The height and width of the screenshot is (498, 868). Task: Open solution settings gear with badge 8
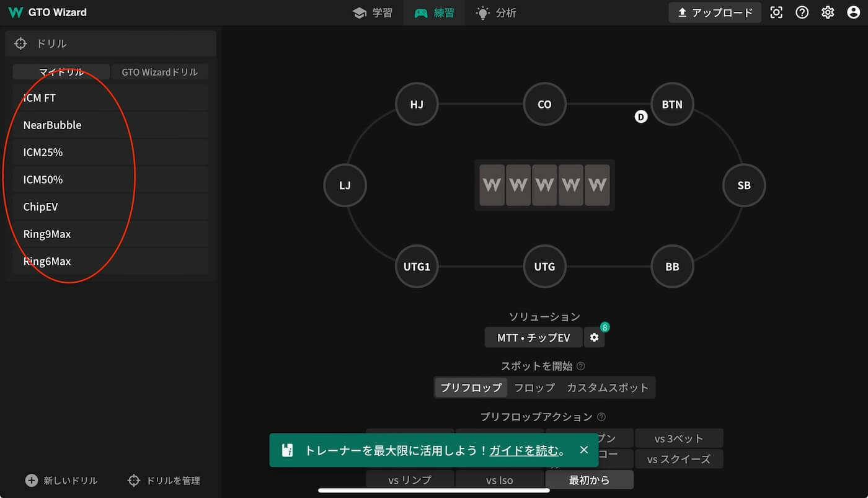coord(595,337)
